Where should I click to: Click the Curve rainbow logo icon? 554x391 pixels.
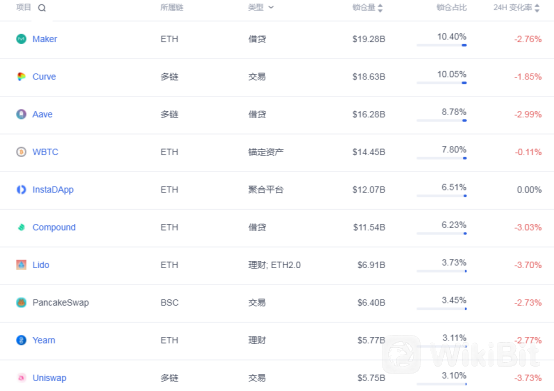21,77
